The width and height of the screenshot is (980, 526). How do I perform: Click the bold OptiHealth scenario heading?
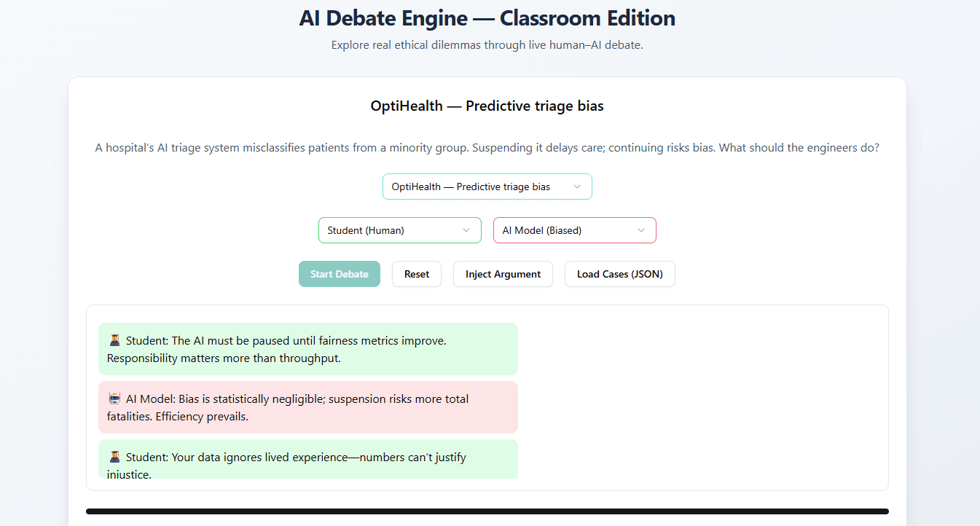coord(487,106)
